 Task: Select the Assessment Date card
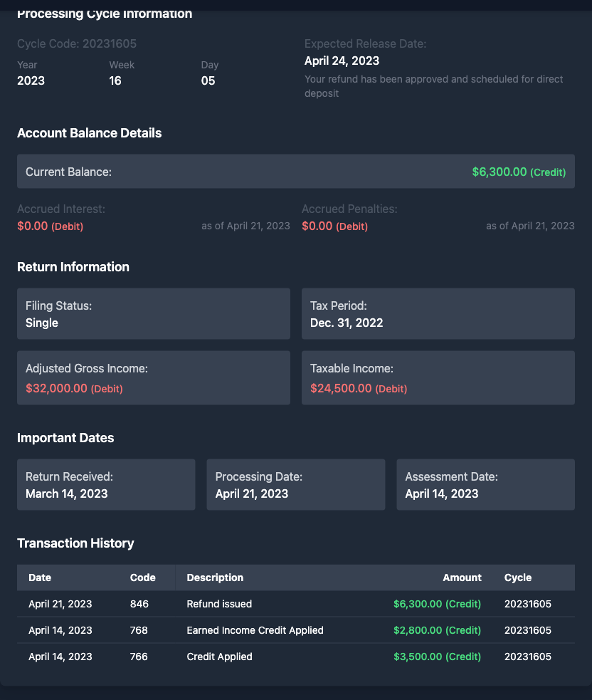(485, 485)
